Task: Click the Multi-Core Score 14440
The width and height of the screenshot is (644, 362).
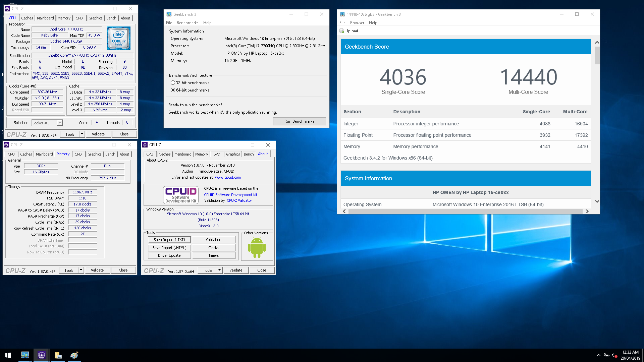Action: [529, 77]
